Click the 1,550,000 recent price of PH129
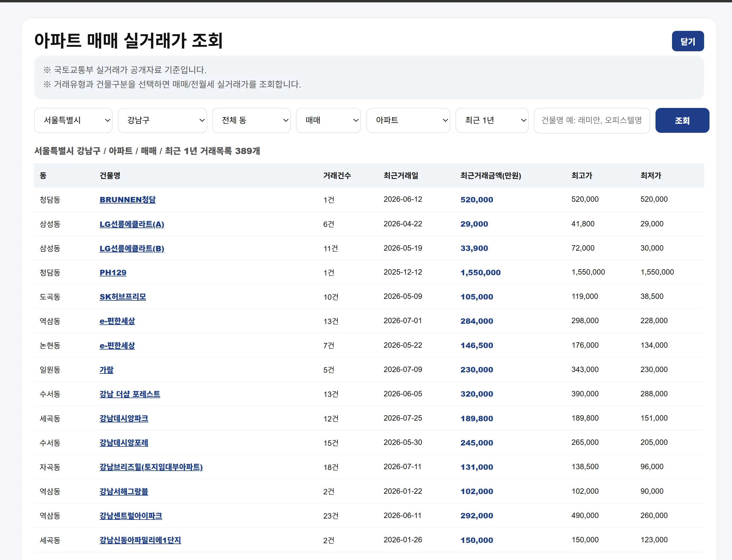This screenshot has height=560, width=732. [x=481, y=273]
